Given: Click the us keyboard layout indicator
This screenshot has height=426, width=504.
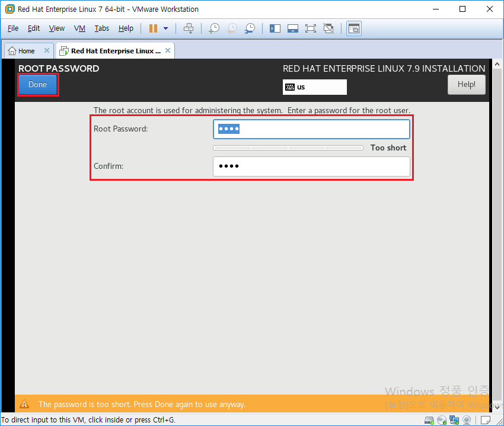Looking at the screenshot, I should point(315,87).
